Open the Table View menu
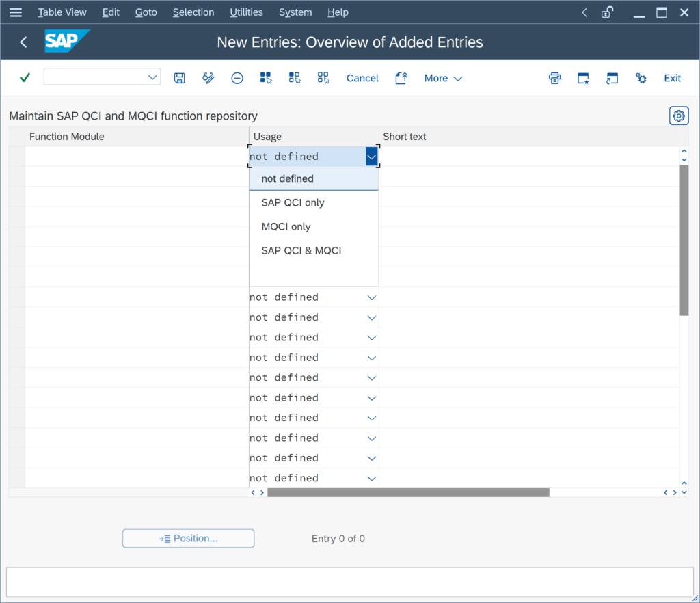This screenshot has height=603, width=700. [x=62, y=12]
